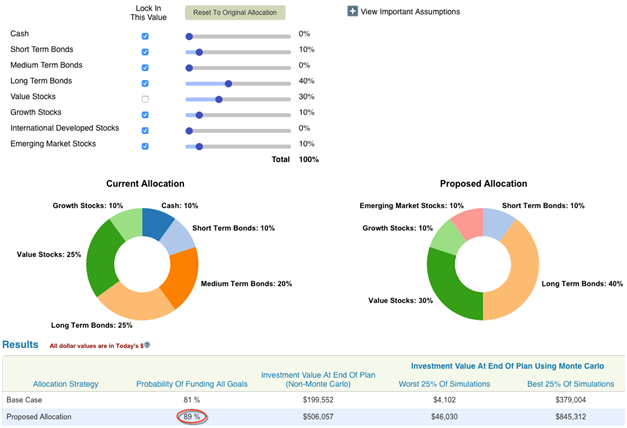Viewport: 627px width, 428px height.
Task: Select Emerging Market Stocks slice in Proposed chart
Action: point(467,223)
